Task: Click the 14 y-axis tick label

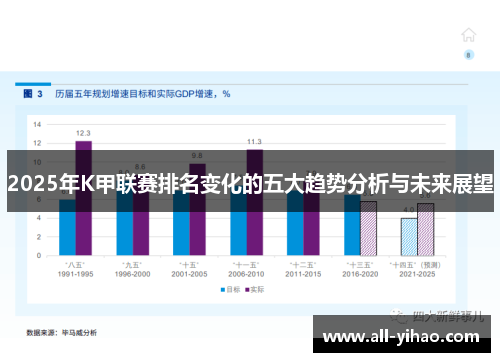Action: [37, 125]
